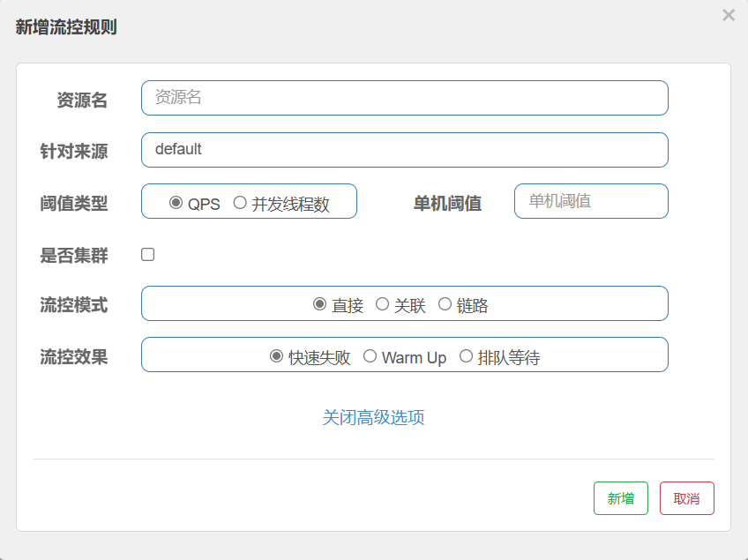Close the dialog with the X icon

point(728,15)
